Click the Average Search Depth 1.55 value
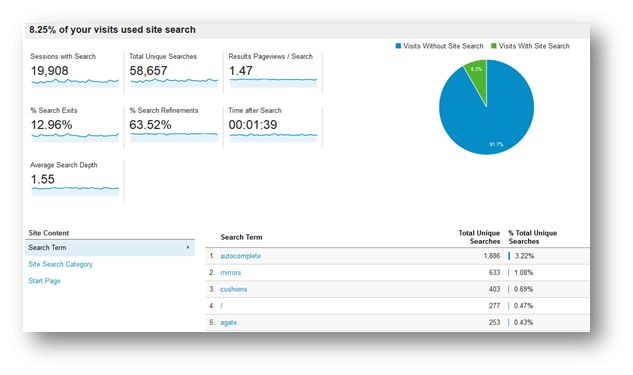The height and width of the screenshot is (375, 633). [x=43, y=180]
